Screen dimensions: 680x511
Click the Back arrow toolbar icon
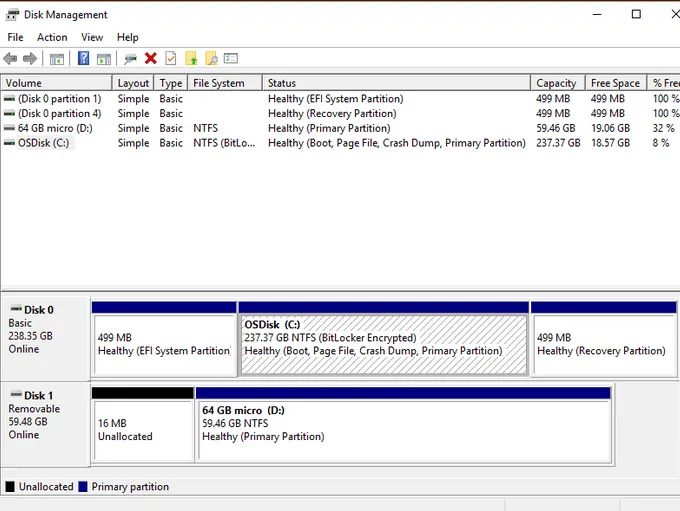point(11,59)
